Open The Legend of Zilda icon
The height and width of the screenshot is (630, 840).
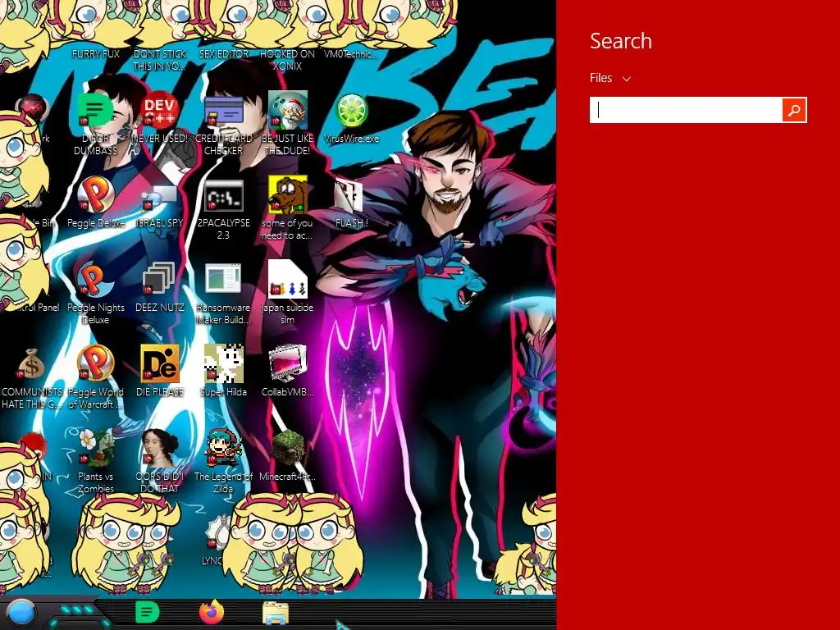point(223,448)
